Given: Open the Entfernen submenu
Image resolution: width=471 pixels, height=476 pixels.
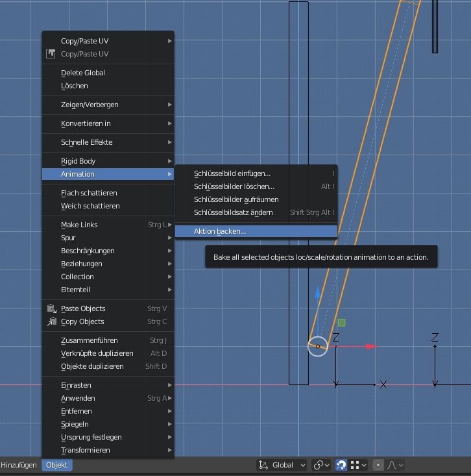Looking at the screenshot, I should click(x=108, y=411).
